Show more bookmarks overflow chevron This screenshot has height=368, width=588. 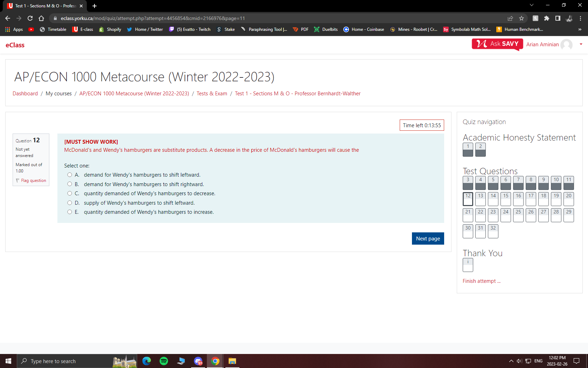[580, 29]
